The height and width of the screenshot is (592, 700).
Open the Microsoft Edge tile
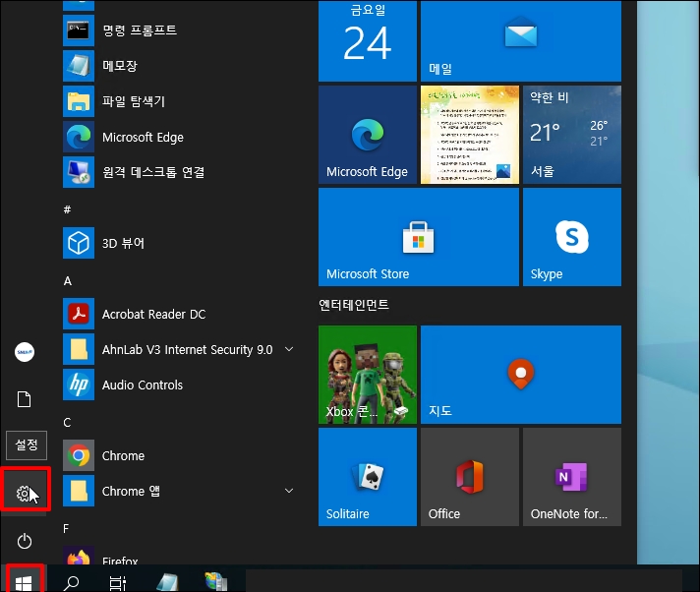click(x=368, y=135)
